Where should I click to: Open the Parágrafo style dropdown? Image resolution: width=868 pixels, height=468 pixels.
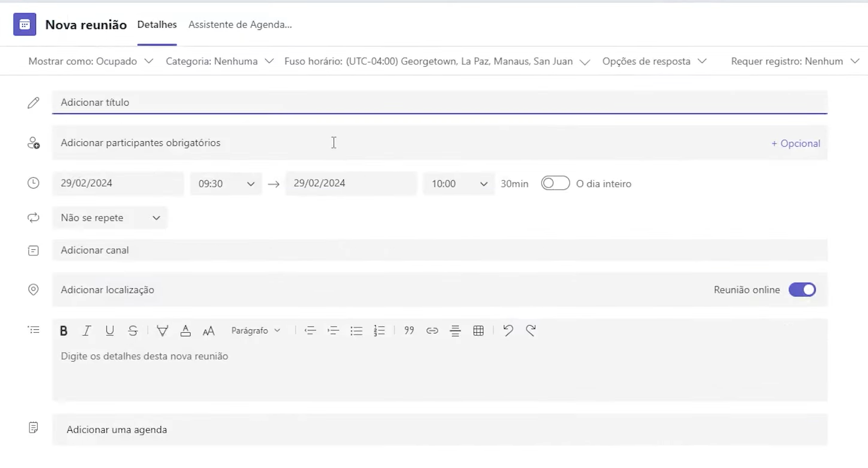coord(255,330)
